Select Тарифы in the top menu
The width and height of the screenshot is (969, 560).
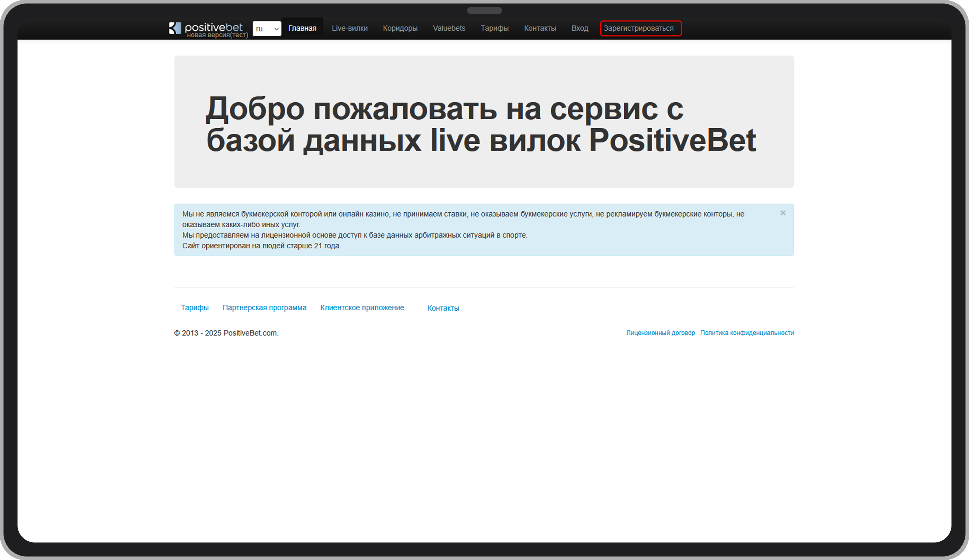495,28
